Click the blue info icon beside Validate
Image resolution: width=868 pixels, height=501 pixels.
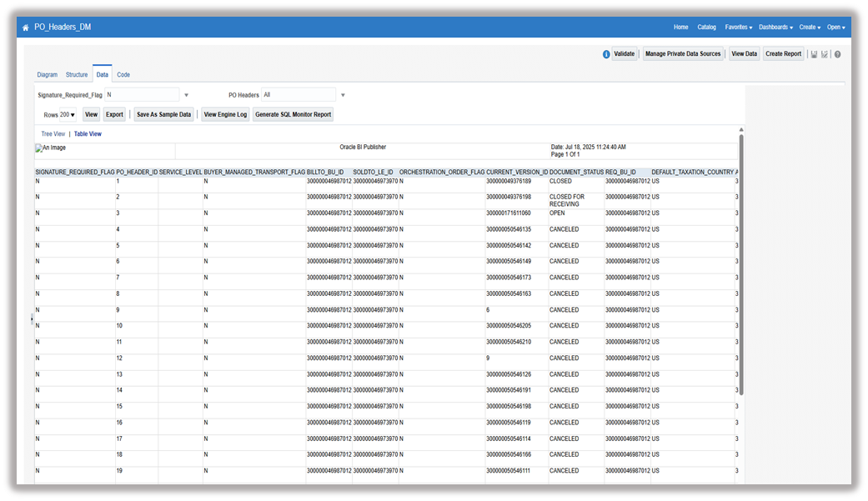click(606, 53)
